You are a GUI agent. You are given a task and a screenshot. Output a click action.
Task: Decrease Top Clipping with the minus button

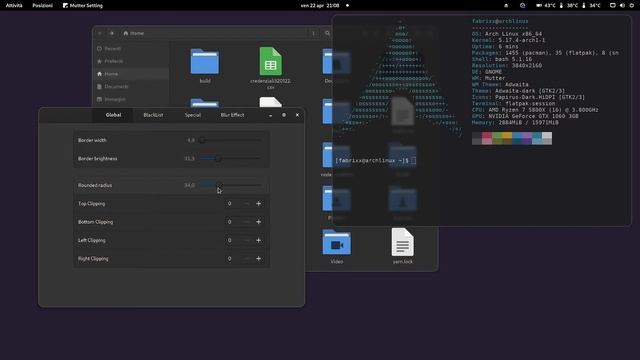[246, 203]
